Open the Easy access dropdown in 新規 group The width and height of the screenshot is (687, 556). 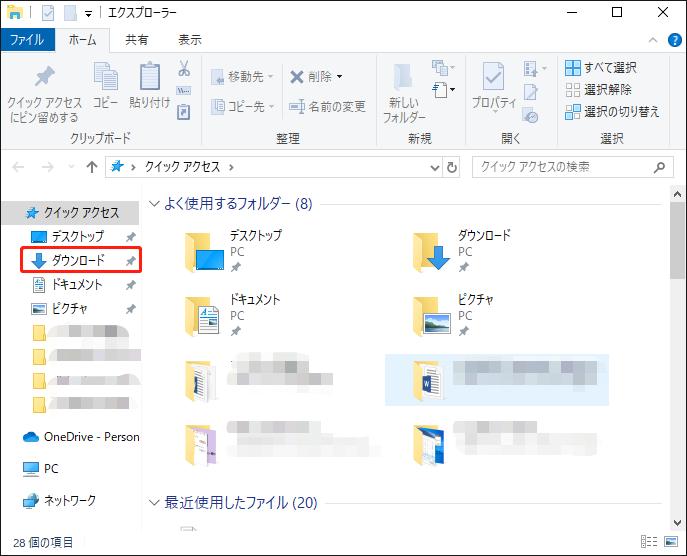[x=443, y=90]
